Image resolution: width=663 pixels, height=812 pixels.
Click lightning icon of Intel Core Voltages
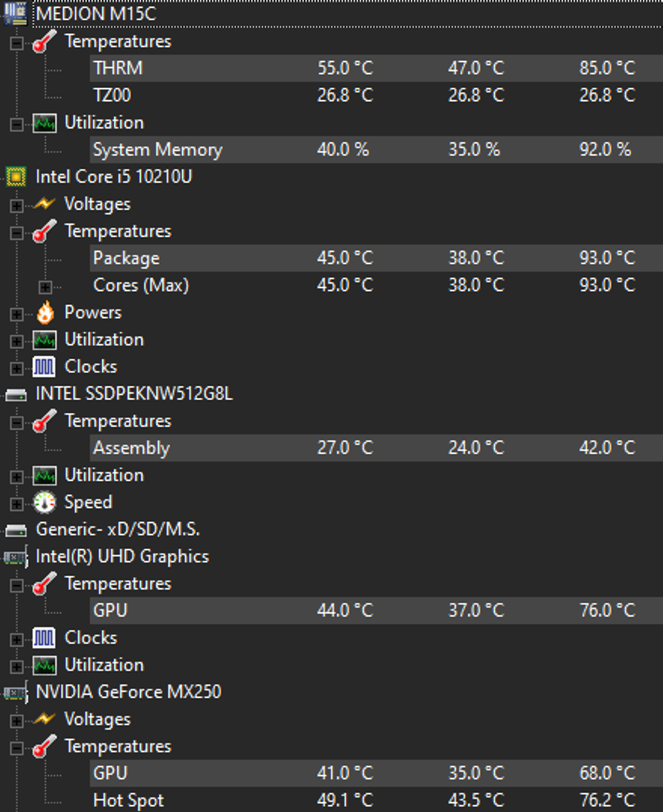[x=44, y=204]
